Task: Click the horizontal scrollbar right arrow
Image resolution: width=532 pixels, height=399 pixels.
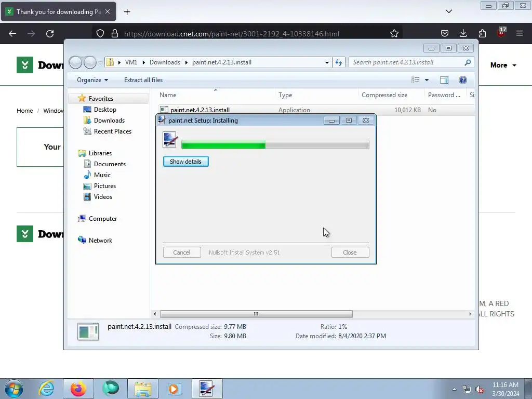Action: coord(470,314)
